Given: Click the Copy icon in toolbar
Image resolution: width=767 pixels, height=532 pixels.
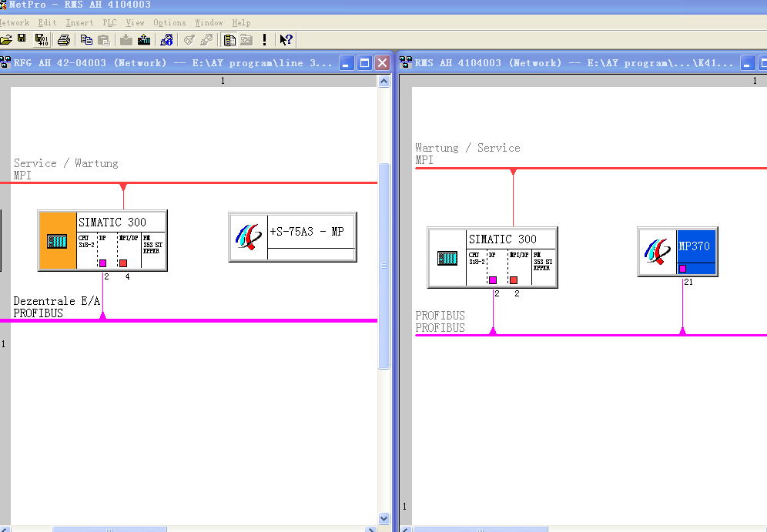Looking at the screenshot, I should pyautogui.click(x=86, y=39).
